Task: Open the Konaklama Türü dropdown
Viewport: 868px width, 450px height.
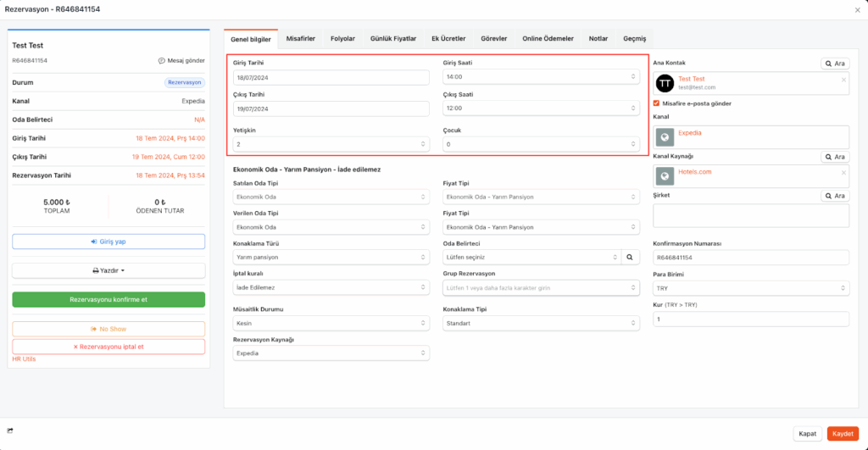Action: 331,256
